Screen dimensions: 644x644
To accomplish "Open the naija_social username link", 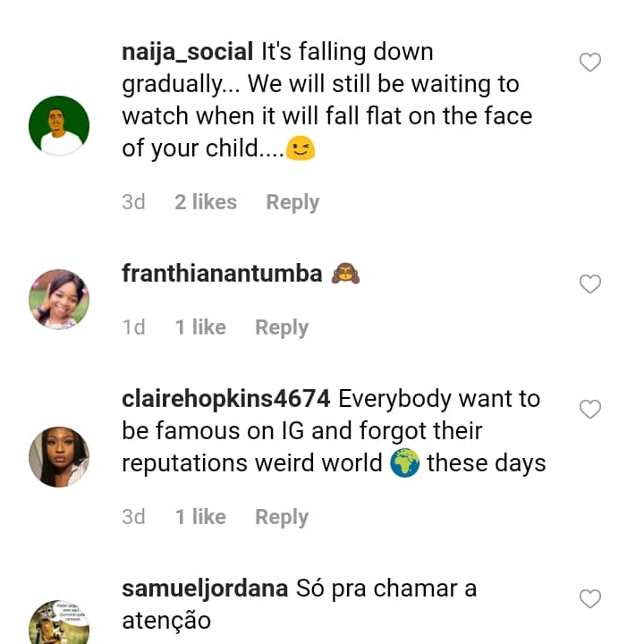I will (187, 52).
